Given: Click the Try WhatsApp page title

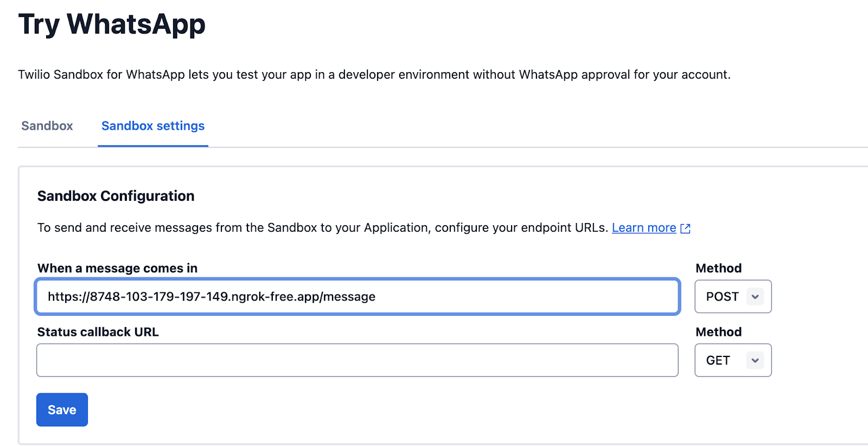Looking at the screenshot, I should pyautogui.click(x=112, y=24).
